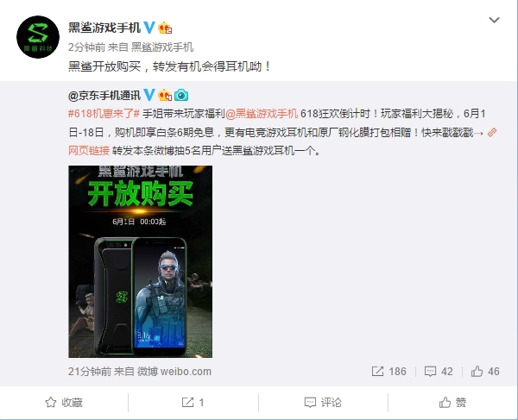Image resolution: width=518 pixels, height=420 pixels.
Task: Click 收藏 to favorite this post
Action: point(64,403)
